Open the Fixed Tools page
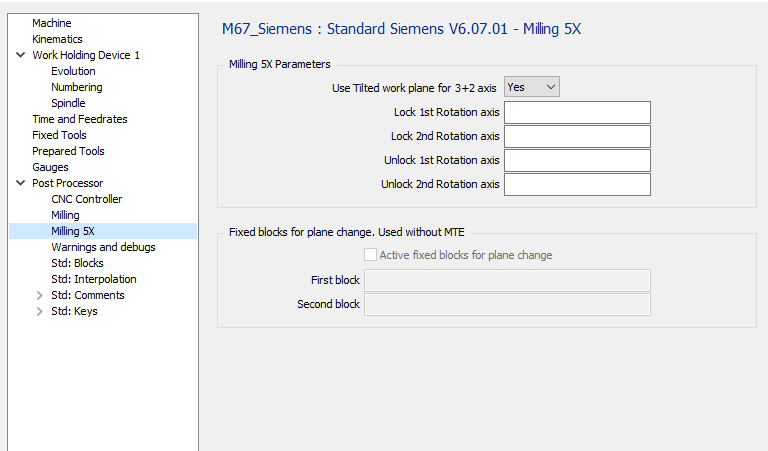Screen dimensions: 768x451 59,135
